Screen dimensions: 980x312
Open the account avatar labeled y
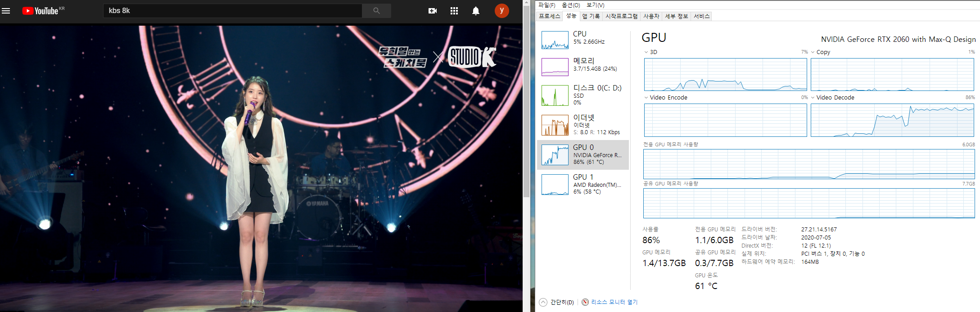(502, 11)
